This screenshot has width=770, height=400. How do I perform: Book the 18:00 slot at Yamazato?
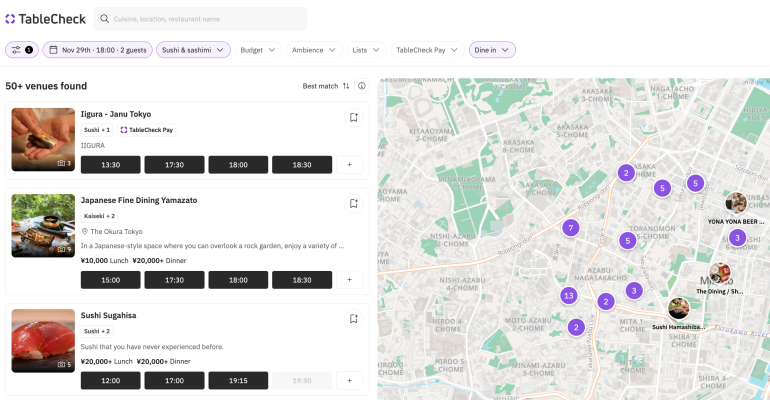(x=238, y=280)
